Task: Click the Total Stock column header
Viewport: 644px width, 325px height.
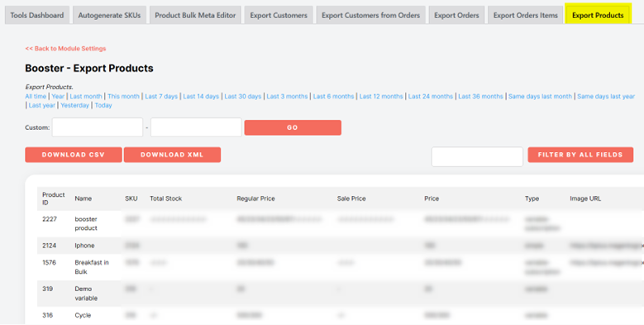Action: click(x=165, y=198)
